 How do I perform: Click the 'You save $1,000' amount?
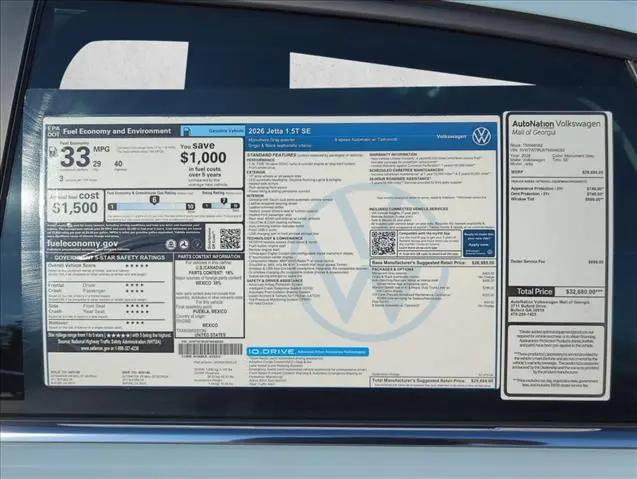click(x=203, y=157)
